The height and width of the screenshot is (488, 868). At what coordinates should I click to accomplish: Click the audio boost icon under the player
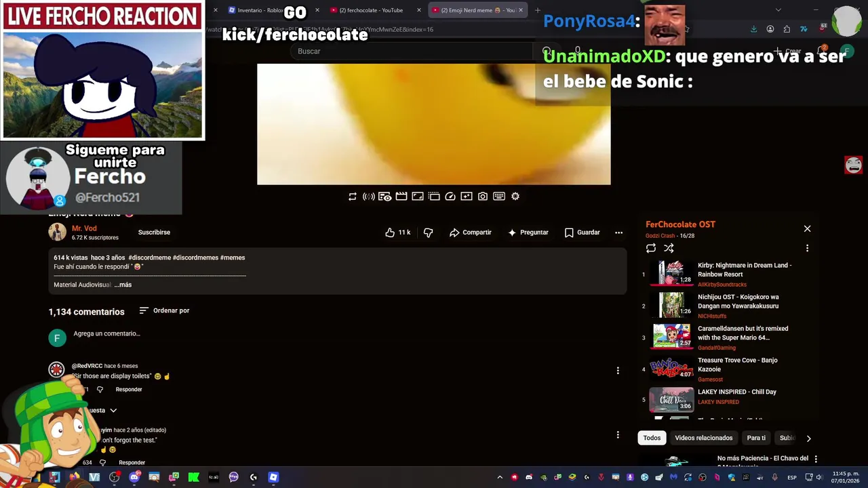[369, 197]
